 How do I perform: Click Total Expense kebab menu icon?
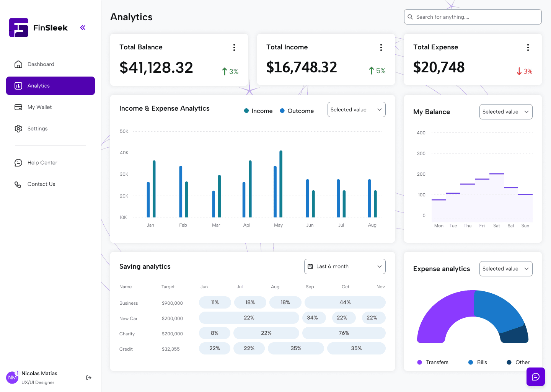coord(528,47)
